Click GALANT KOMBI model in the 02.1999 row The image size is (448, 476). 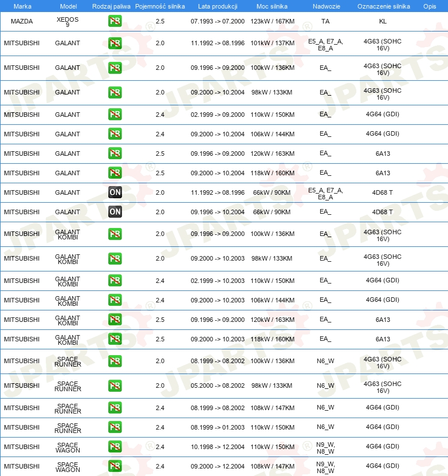coord(68,281)
